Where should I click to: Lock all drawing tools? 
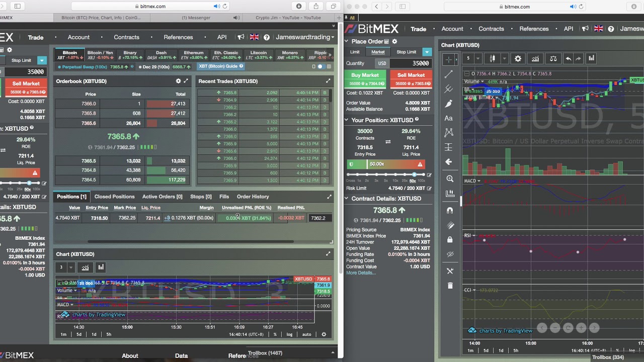pyautogui.click(x=450, y=239)
